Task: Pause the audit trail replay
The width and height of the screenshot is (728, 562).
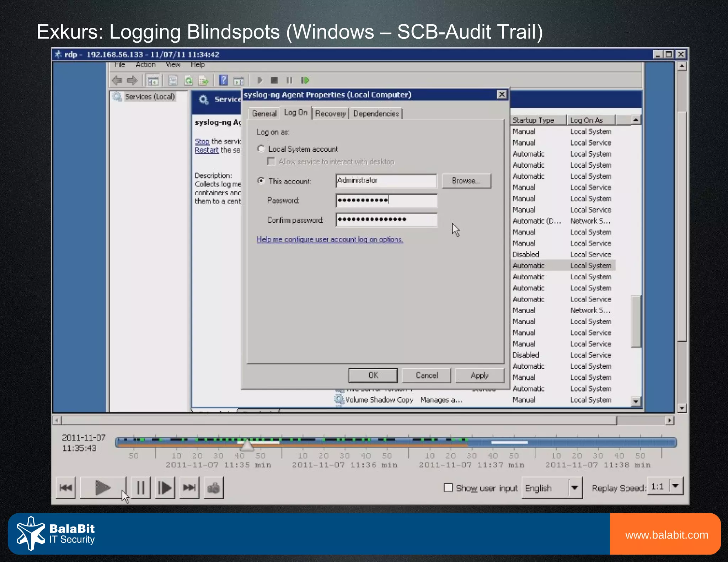Action: click(x=141, y=487)
